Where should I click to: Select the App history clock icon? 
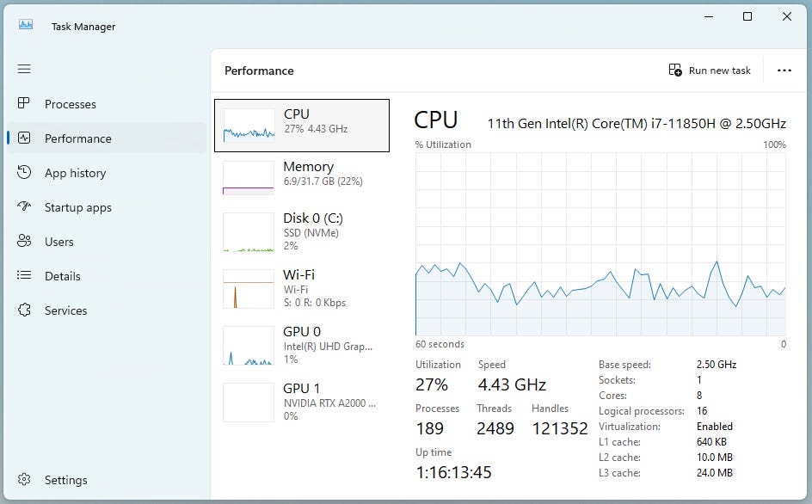coord(24,172)
